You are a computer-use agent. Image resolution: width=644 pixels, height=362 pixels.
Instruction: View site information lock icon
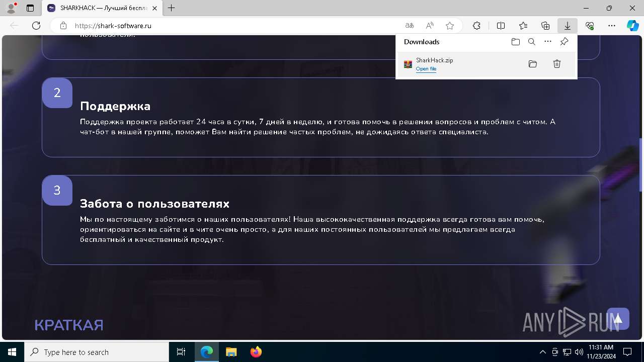63,26
